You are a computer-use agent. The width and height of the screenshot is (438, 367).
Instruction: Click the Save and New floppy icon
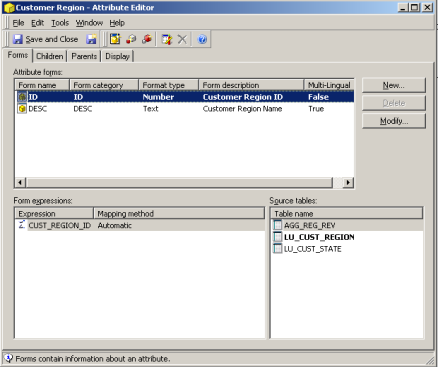point(91,39)
